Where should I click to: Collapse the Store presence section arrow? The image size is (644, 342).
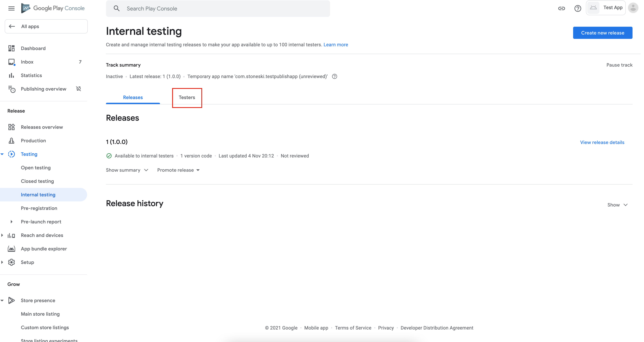point(2,300)
